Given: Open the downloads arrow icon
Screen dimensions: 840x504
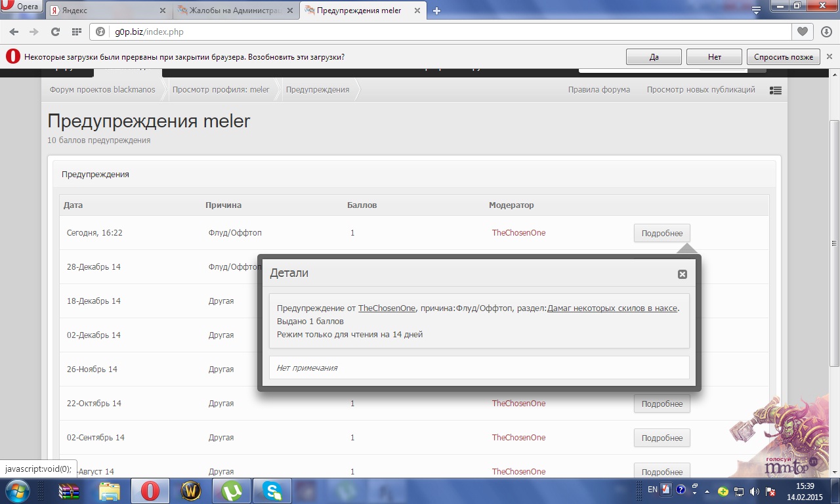Looking at the screenshot, I should (x=826, y=31).
